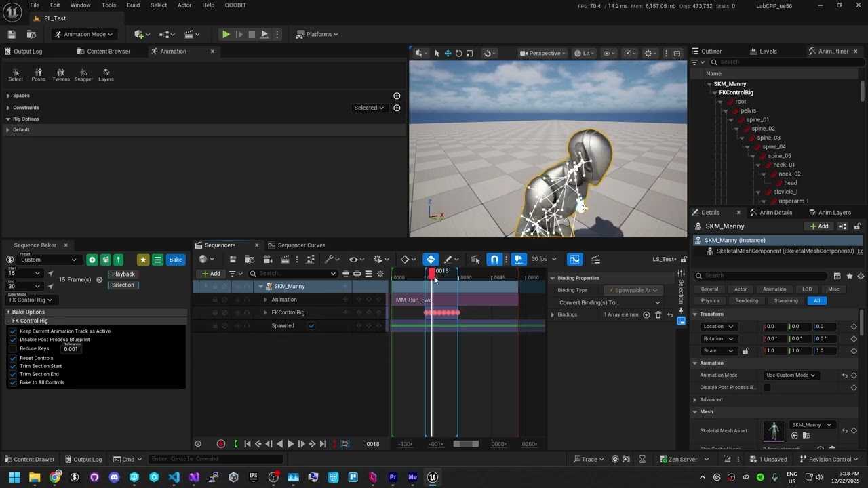Viewport: 868px width, 488px height.
Task: Open the 30 fps frame rate dropdown
Action: coord(543,259)
